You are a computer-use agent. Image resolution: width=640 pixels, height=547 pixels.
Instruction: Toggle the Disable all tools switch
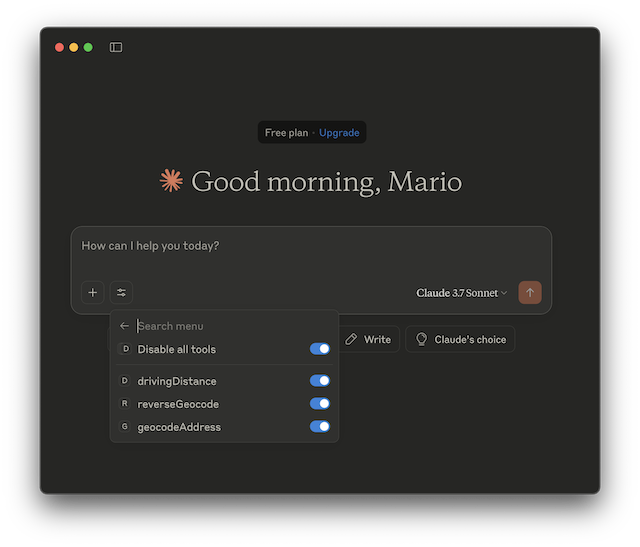click(x=320, y=349)
